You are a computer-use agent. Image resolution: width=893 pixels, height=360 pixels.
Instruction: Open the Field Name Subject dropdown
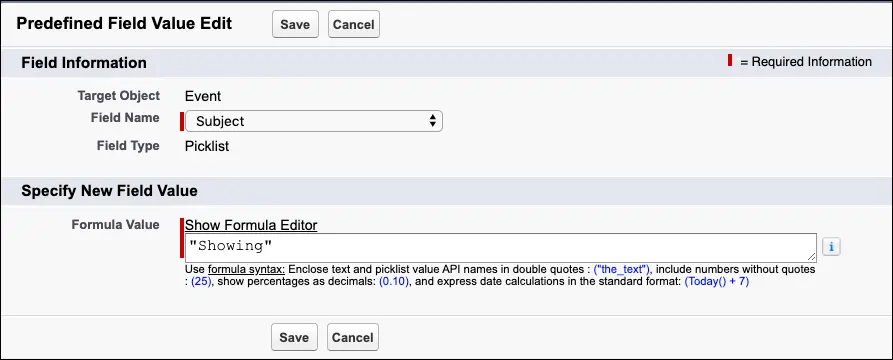(314, 121)
